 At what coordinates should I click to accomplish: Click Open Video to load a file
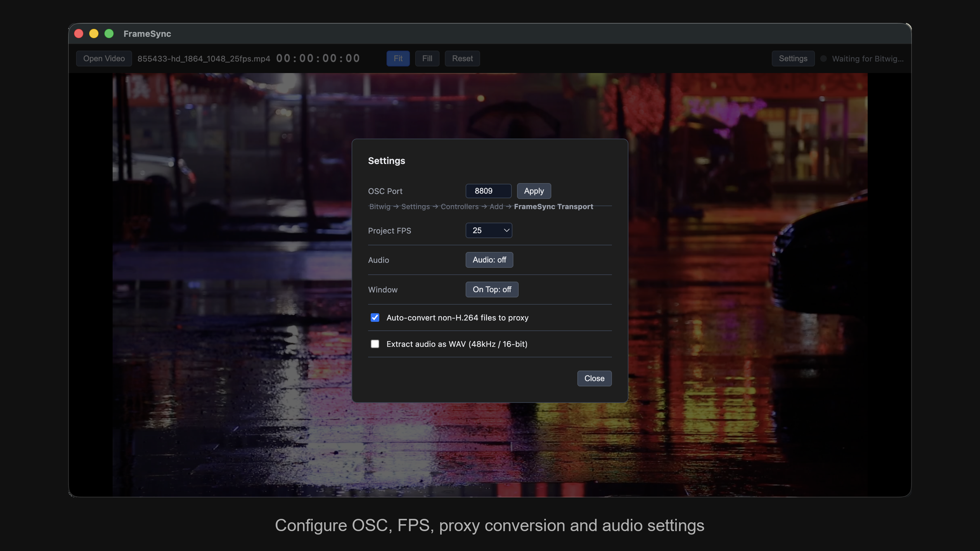pyautogui.click(x=104, y=58)
